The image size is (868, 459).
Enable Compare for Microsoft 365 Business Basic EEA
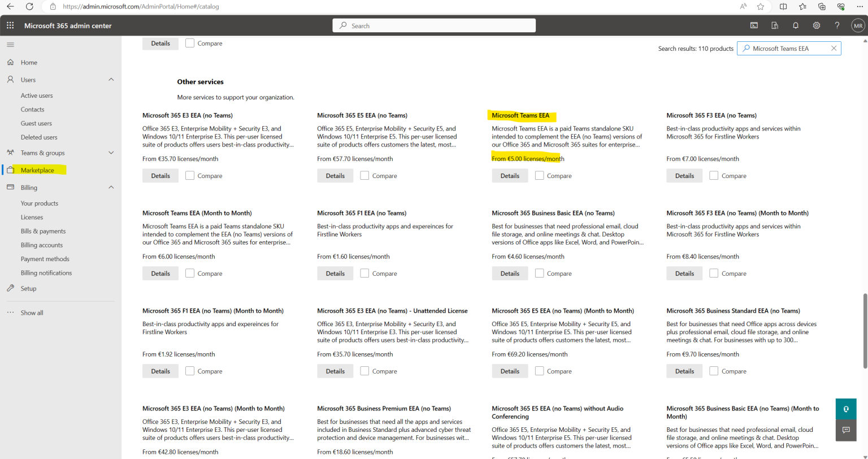539,273
